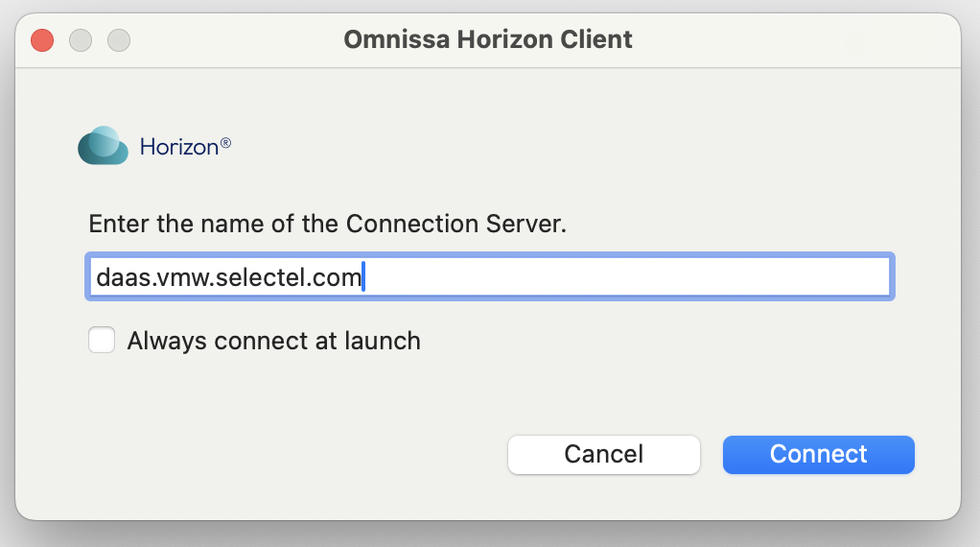The image size is (980, 547).
Task: Click "daas" at start of server address
Action: [118, 278]
